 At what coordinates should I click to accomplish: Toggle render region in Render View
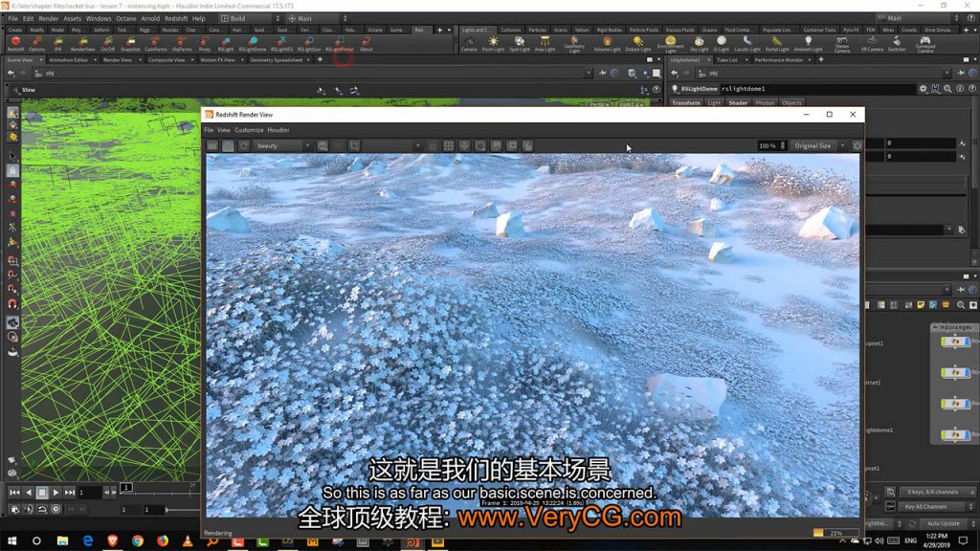(x=354, y=145)
